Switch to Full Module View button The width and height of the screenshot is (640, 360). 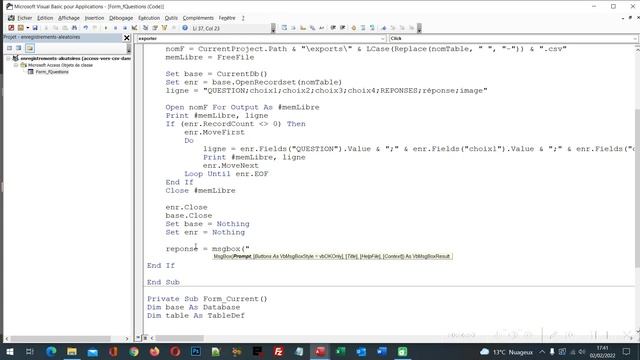(x=145, y=338)
